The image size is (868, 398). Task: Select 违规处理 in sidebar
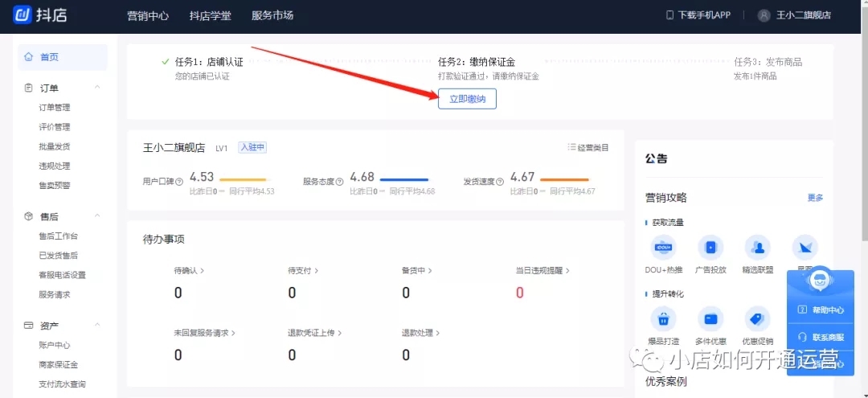pyautogui.click(x=55, y=166)
